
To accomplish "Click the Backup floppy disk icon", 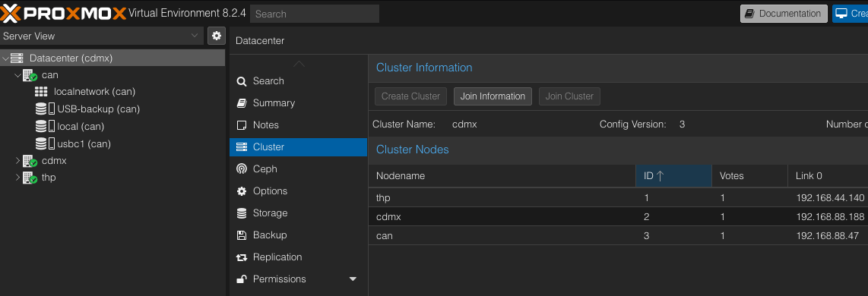I will coord(242,235).
